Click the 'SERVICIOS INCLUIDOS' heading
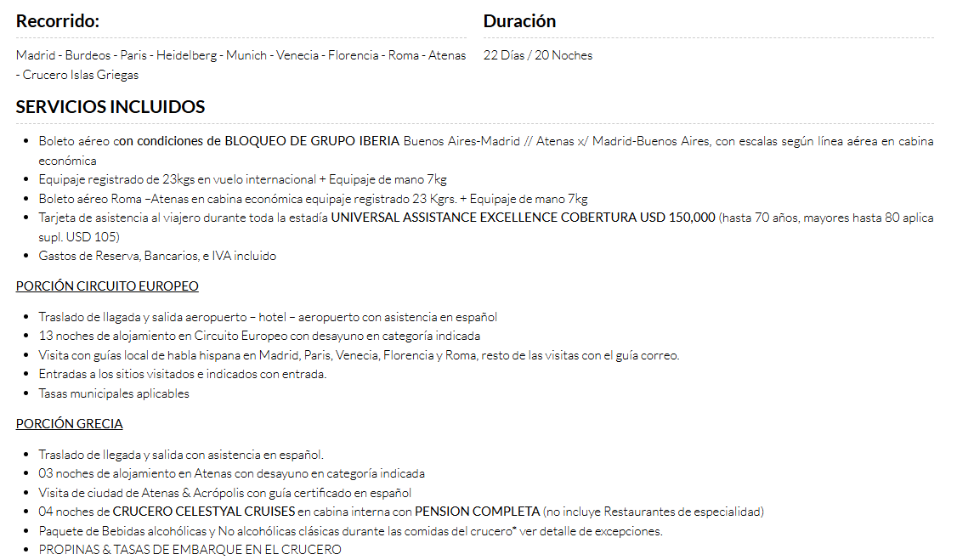 pyautogui.click(x=110, y=107)
